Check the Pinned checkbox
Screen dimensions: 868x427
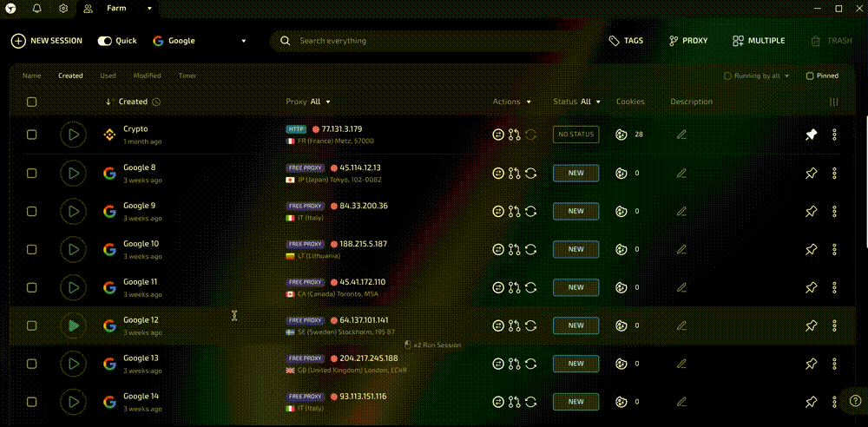pyautogui.click(x=810, y=76)
